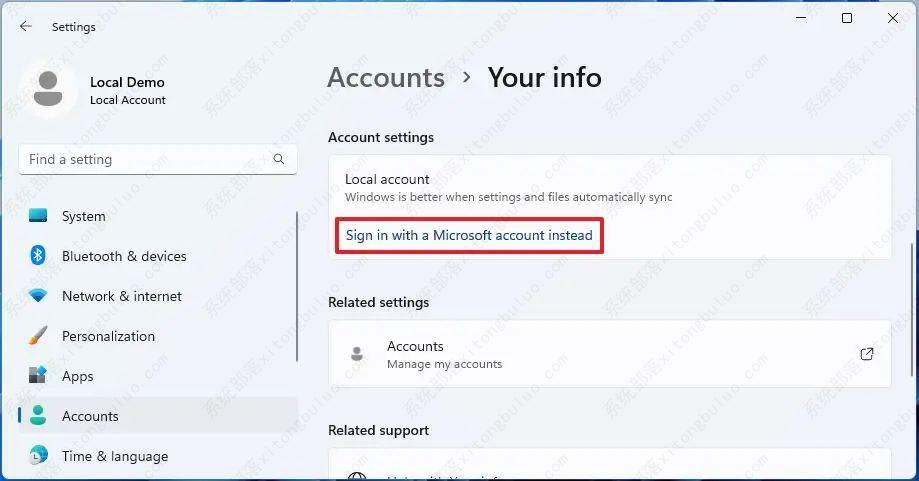The height and width of the screenshot is (481, 919).
Task: Click the Network & internet Wi-Fi icon
Action: 39,296
